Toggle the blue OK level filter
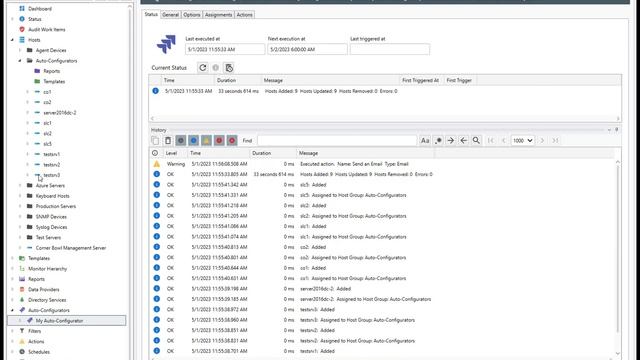The height and width of the screenshot is (360, 640). click(x=193, y=140)
